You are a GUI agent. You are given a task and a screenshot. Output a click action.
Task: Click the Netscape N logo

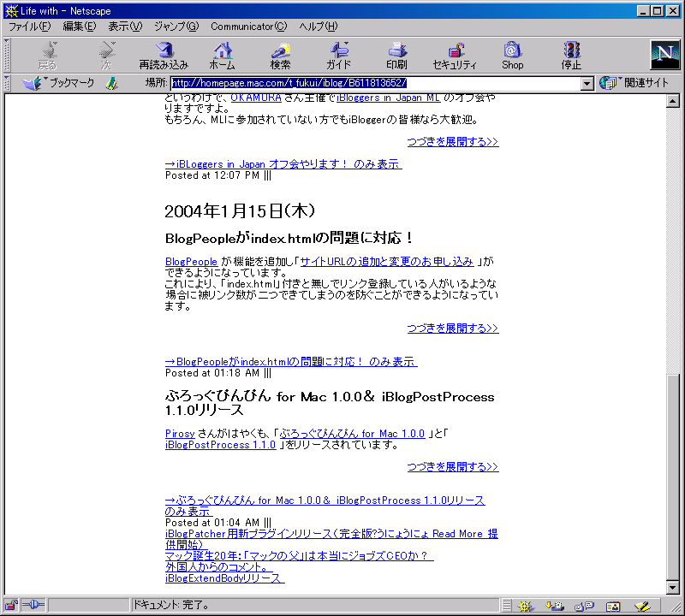[x=665, y=55]
